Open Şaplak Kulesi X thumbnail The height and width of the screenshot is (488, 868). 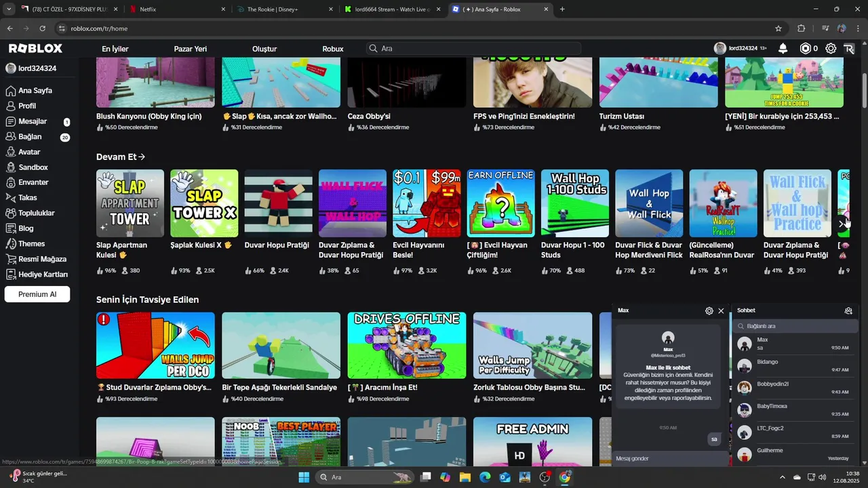[204, 203]
